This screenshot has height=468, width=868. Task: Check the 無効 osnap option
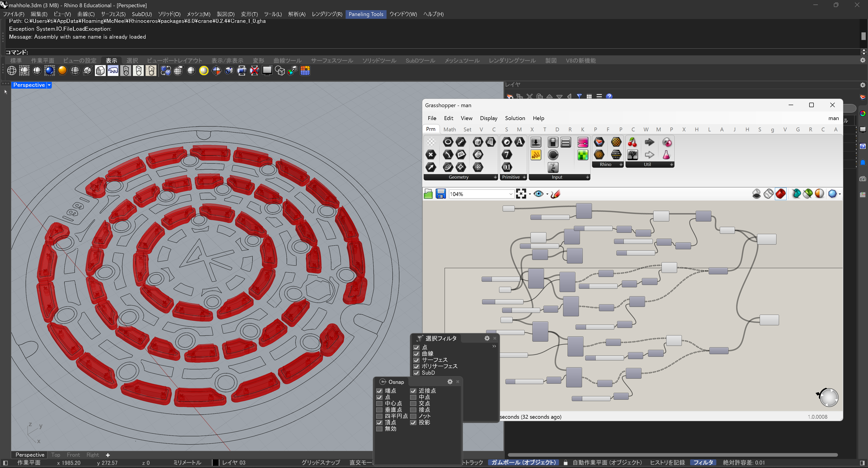[x=380, y=429]
